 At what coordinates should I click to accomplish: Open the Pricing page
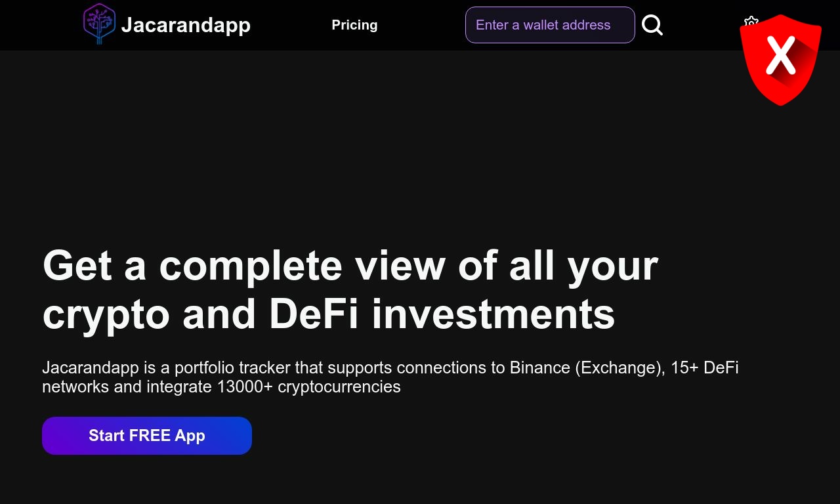click(x=354, y=25)
